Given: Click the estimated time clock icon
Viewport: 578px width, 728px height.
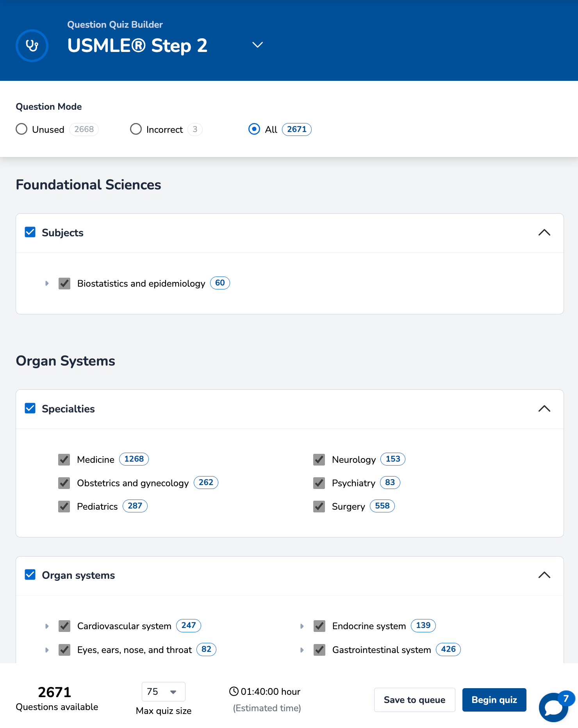Looking at the screenshot, I should click(234, 691).
